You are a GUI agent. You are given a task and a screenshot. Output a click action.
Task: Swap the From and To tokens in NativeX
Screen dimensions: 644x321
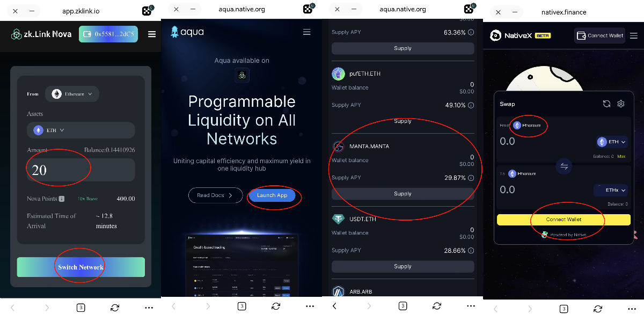(x=563, y=166)
